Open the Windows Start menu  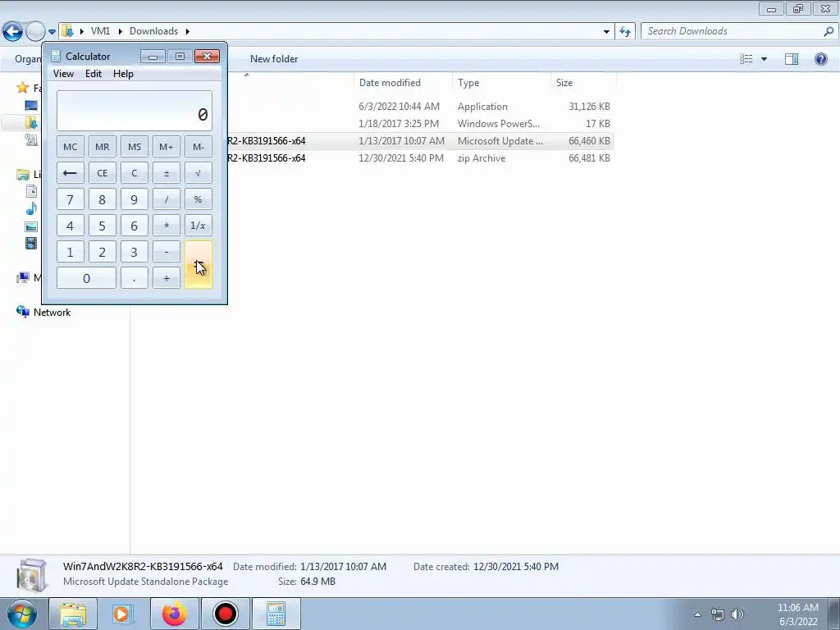tap(21, 614)
